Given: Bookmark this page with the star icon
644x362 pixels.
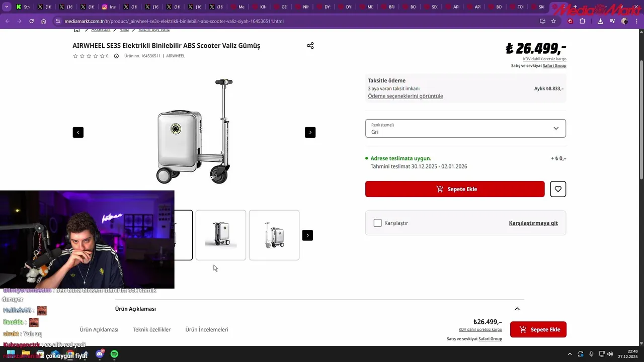Looking at the screenshot, I should click(x=553, y=21).
